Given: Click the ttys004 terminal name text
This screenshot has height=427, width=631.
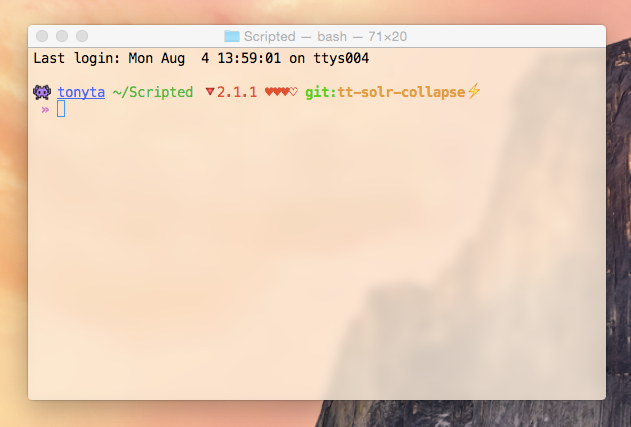Looking at the screenshot, I should tap(341, 58).
